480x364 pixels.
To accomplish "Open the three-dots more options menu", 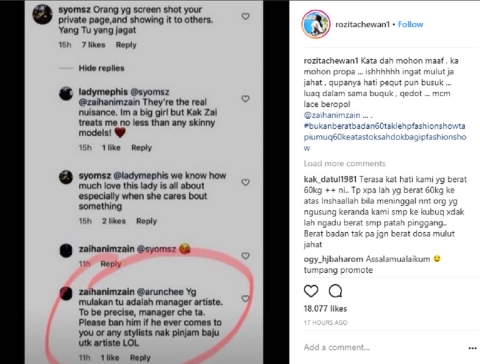I will [x=472, y=348].
